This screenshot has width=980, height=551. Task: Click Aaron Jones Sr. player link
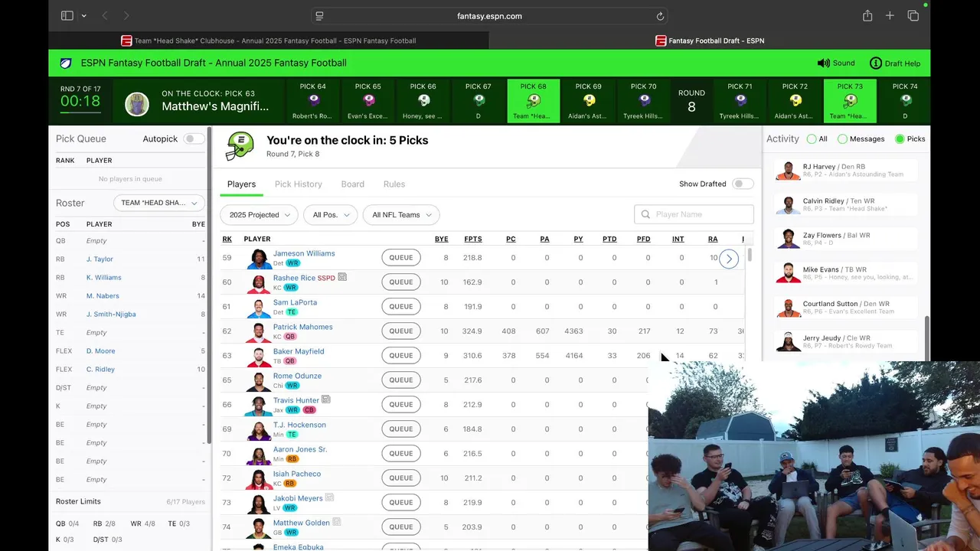point(300,449)
